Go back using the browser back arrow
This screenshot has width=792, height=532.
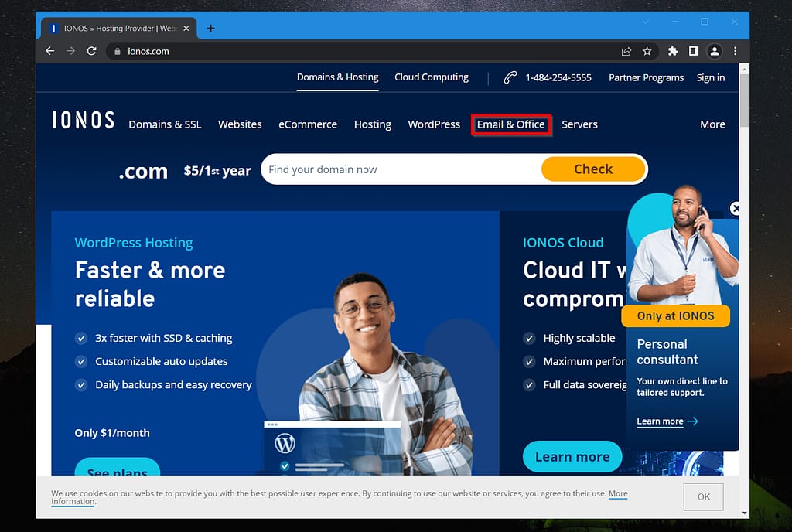pyautogui.click(x=49, y=51)
